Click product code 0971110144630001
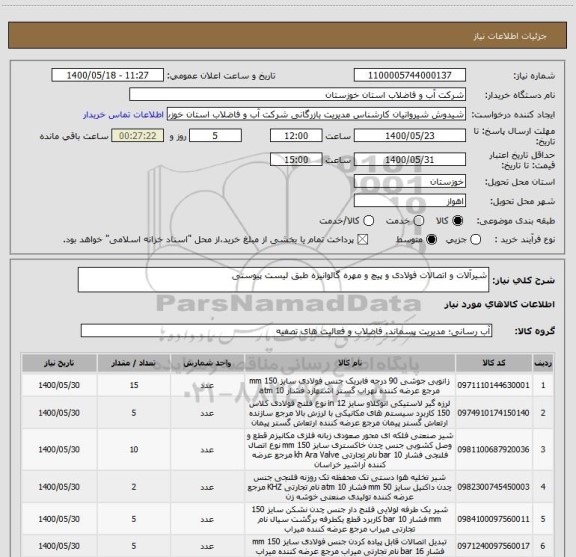Screen dimensions: 576x557 pos(493,385)
